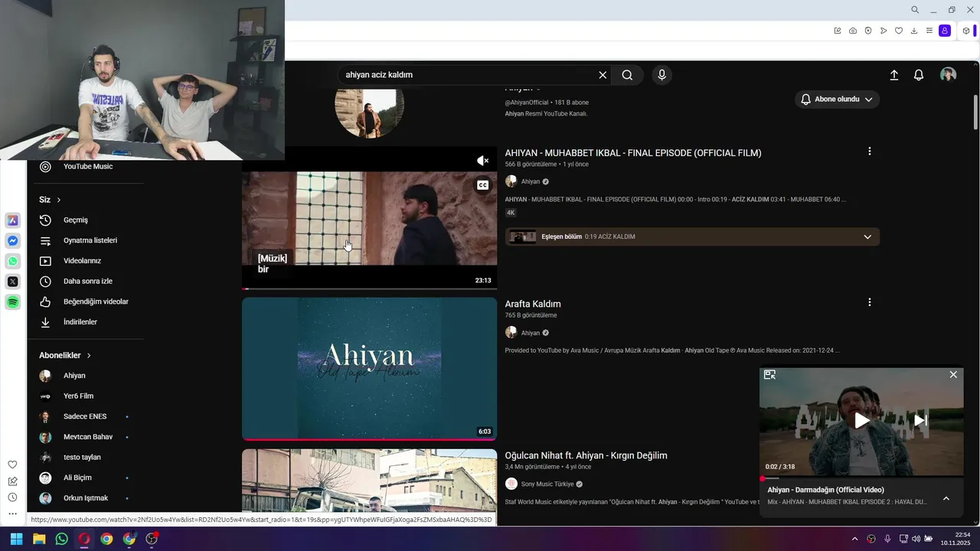
Task: Expand the Siz section chevron
Action: coord(59,200)
